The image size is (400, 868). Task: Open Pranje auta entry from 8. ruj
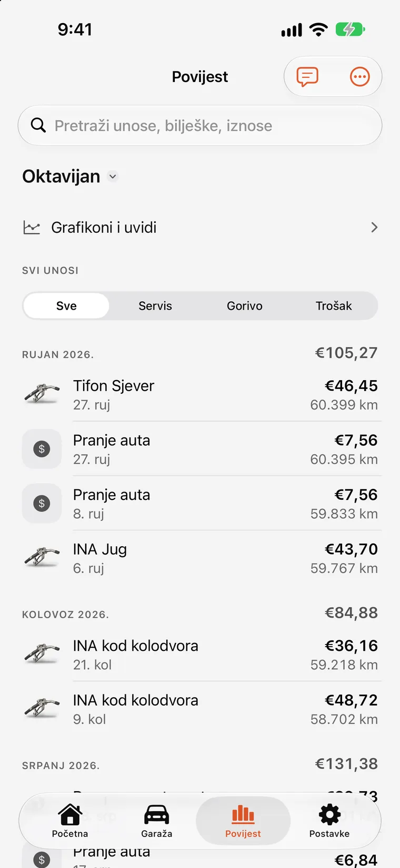(200, 504)
